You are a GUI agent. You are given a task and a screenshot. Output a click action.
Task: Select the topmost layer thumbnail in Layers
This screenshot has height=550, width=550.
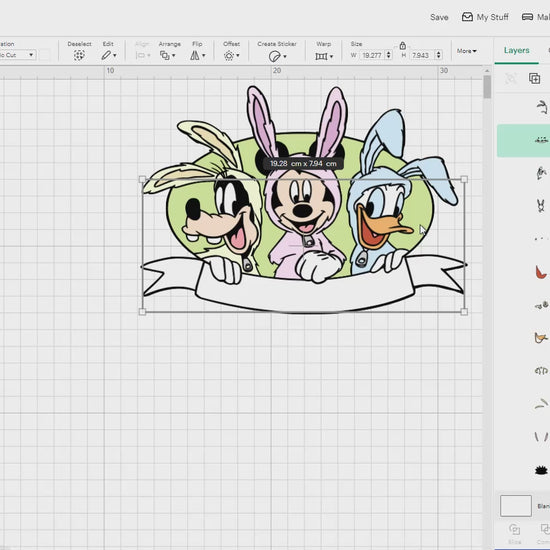542,107
